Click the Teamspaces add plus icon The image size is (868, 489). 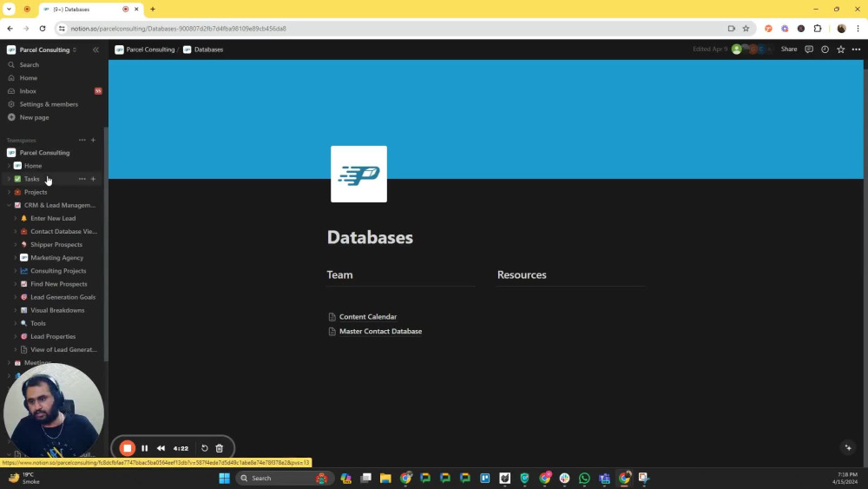(x=93, y=140)
